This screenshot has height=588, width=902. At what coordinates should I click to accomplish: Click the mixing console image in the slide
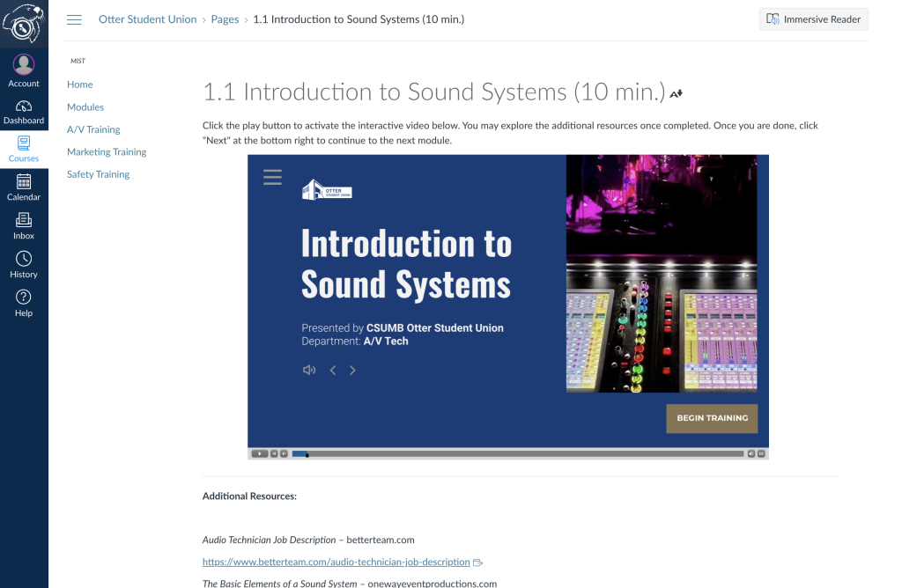point(662,274)
